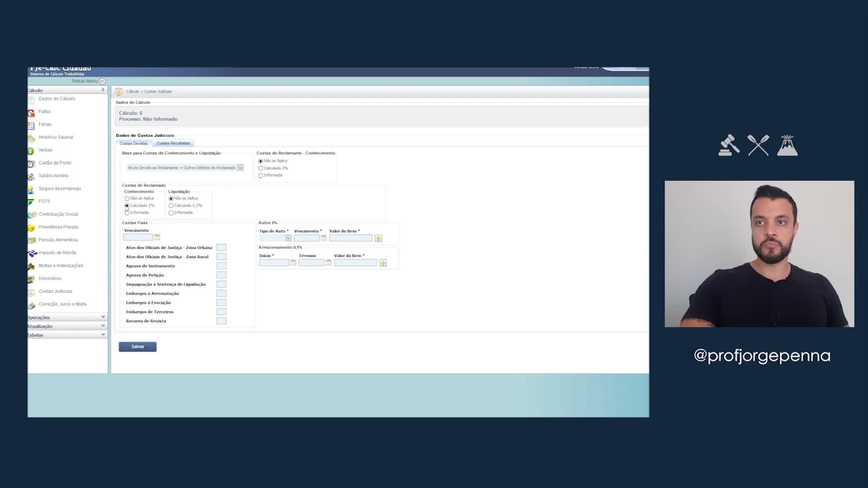Select Reclamante Calculada 2% radio
The width and height of the screenshot is (868, 488).
(x=260, y=169)
